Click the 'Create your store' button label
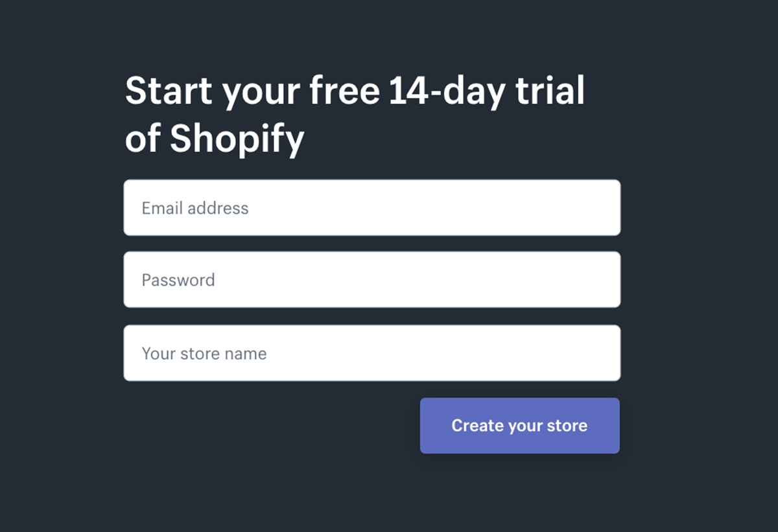Viewport: 778px width, 532px height. click(x=519, y=426)
